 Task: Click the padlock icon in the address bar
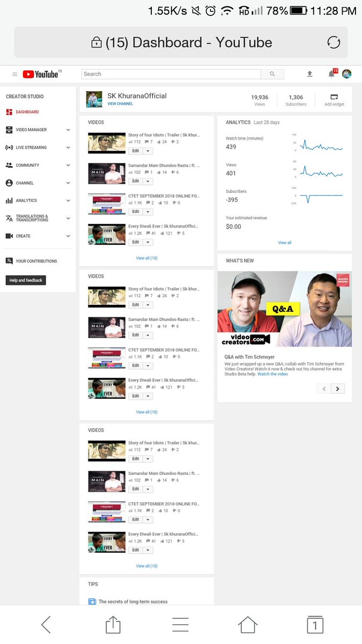97,42
